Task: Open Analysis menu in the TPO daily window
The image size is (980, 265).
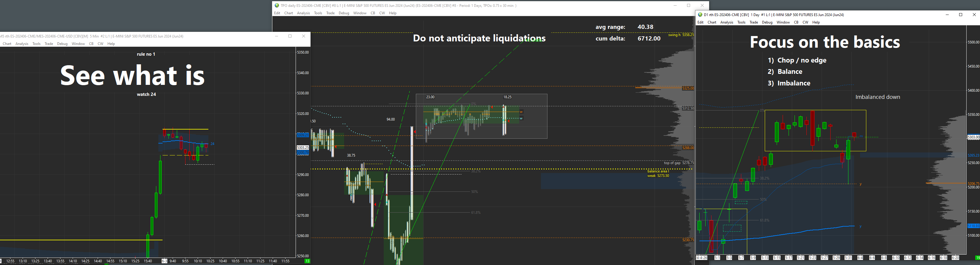Action: (304, 13)
